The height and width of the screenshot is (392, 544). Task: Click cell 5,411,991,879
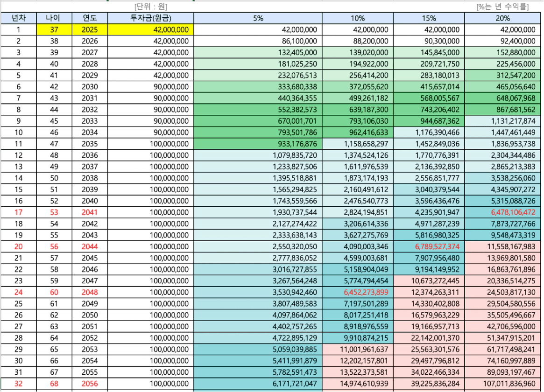point(258,362)
